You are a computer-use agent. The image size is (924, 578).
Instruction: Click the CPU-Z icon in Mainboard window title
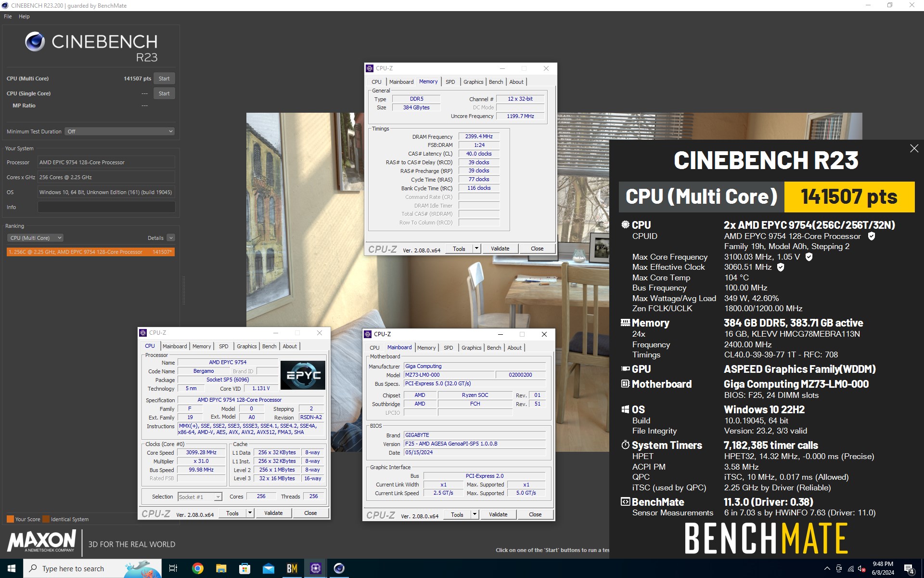(x=368, y=334)
